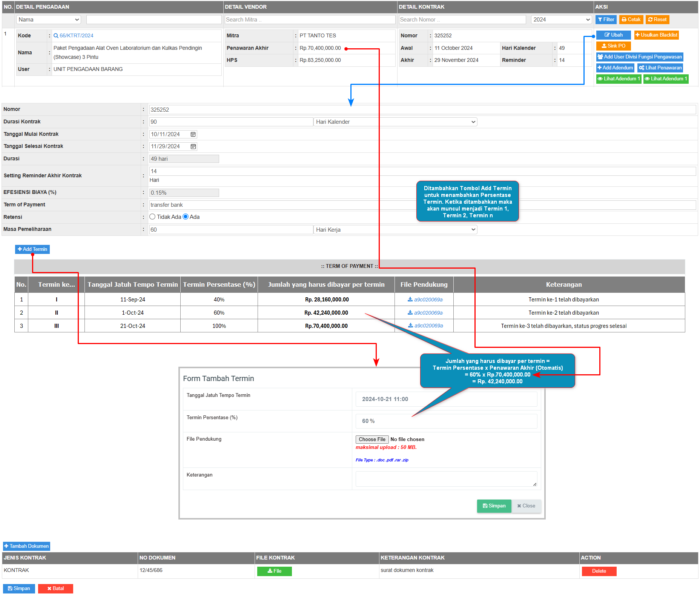Click the Add Termin button
This screenshot has height=598, width=700.
32,249
